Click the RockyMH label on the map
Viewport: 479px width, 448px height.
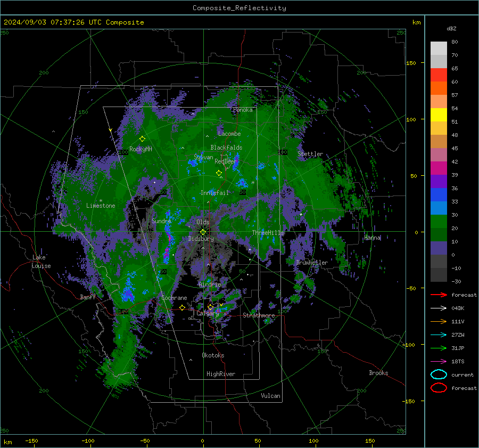coord(141,149)
